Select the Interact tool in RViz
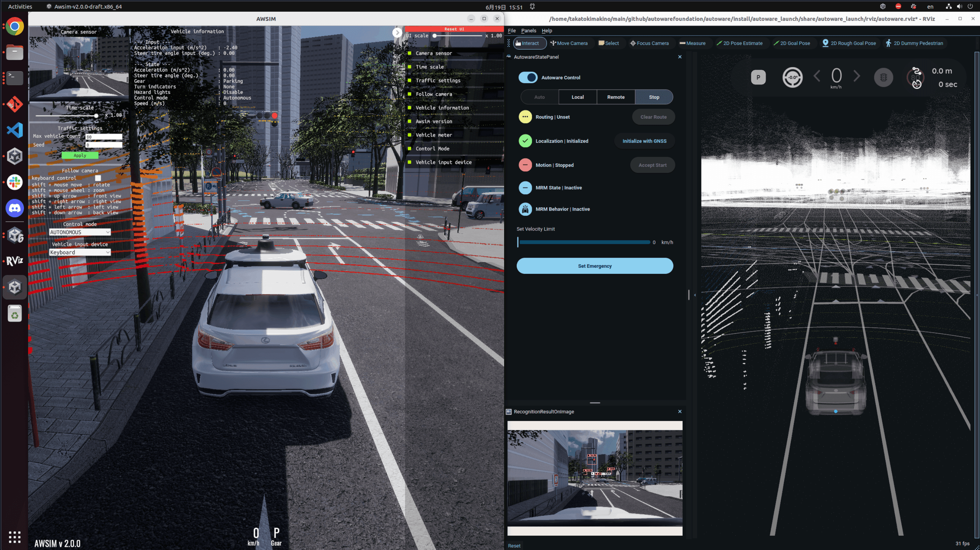This screenshot has height=550, width=980. pyautogui.click(x=529, y=43)
